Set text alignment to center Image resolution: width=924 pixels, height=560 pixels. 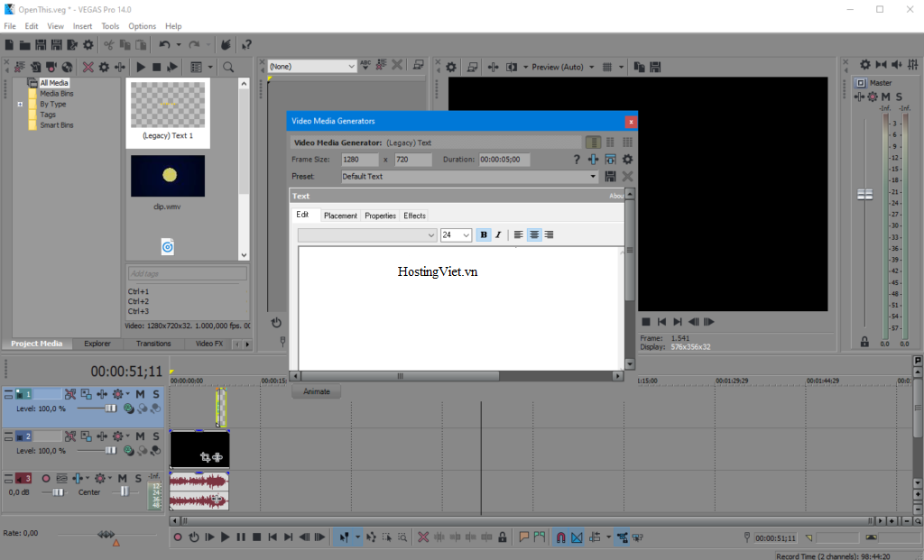(x=534, y=235)
